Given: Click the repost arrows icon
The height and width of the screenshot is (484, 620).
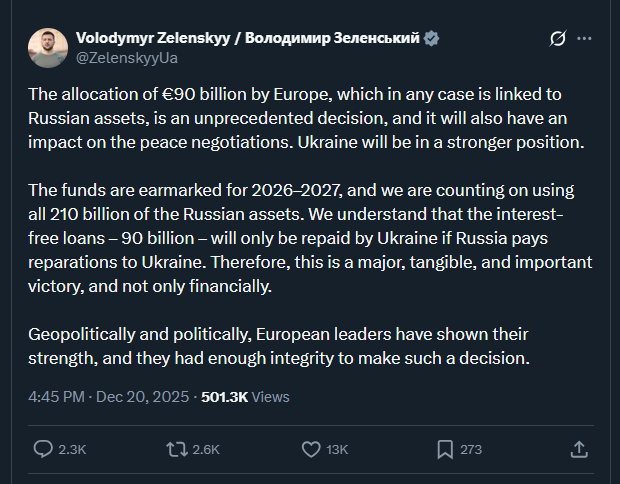Looking at the screenshot, I should click(177, 449).
